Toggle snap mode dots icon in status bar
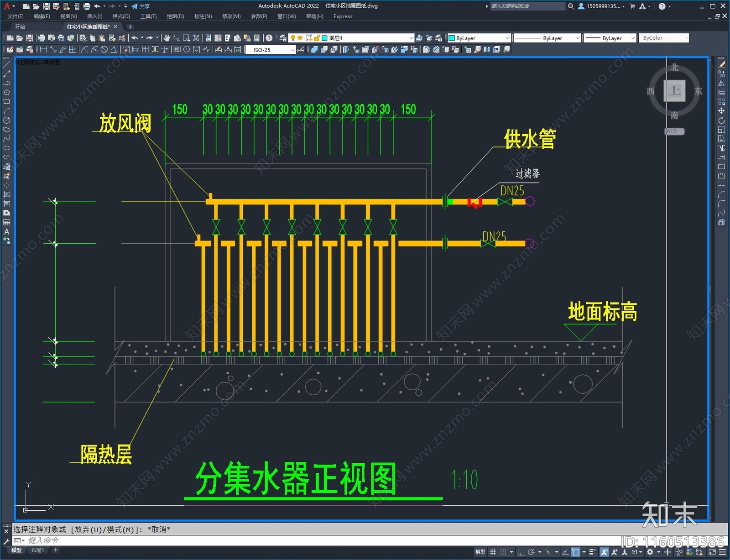730x560 pixels. coord(503,552)
